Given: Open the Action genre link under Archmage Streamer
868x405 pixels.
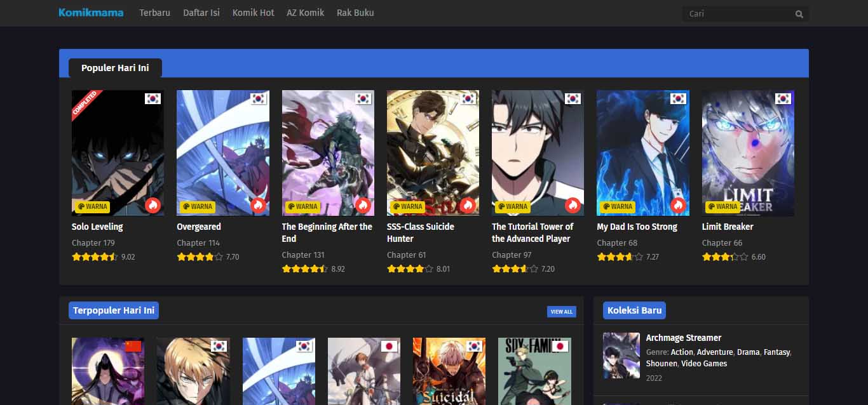Looking at the screenshot, I should [x=682, y=352].
